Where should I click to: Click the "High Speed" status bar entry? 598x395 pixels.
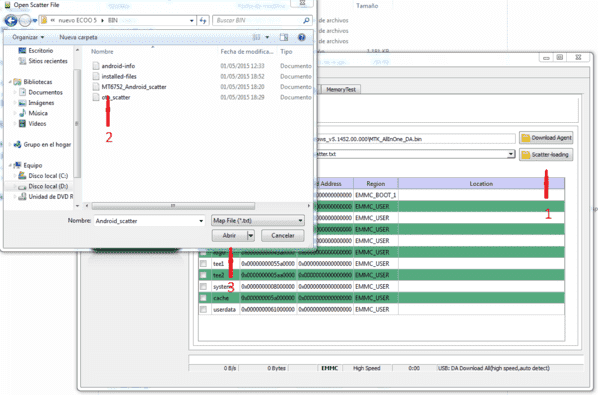click(x=367, y=368)
